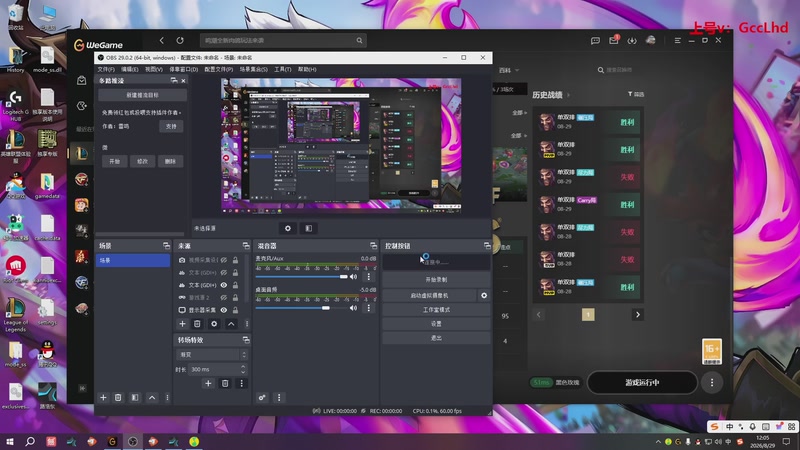Unlock the video capture device source

click(x=235, y=260)
